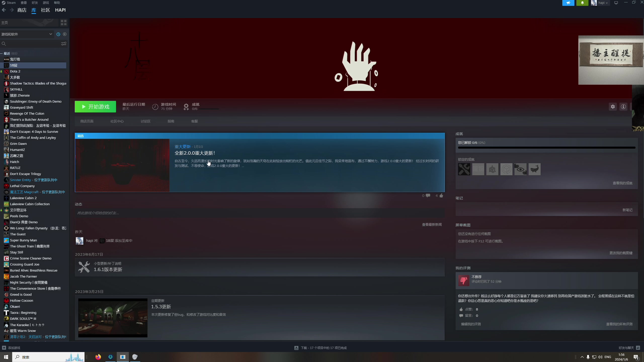Open the 好友 menu
Image resolution: width=644 pixels, height=362 pixels.
point(35,3)
